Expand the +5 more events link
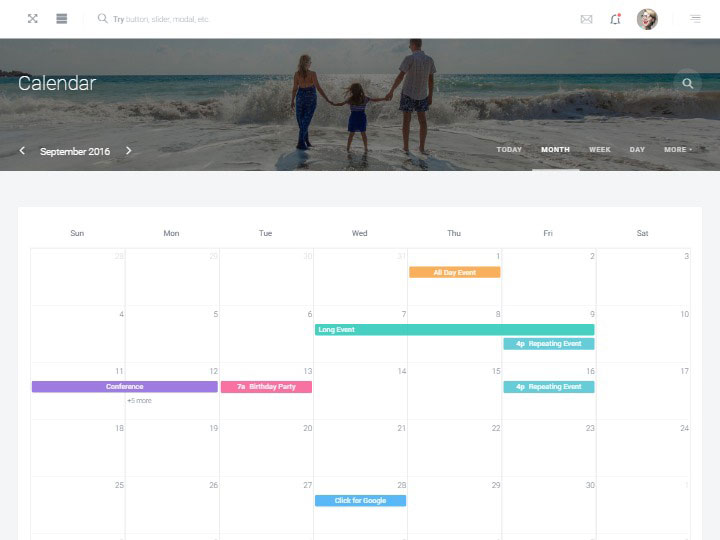This screenshot has width=720, height=540. tap(139, 401)
